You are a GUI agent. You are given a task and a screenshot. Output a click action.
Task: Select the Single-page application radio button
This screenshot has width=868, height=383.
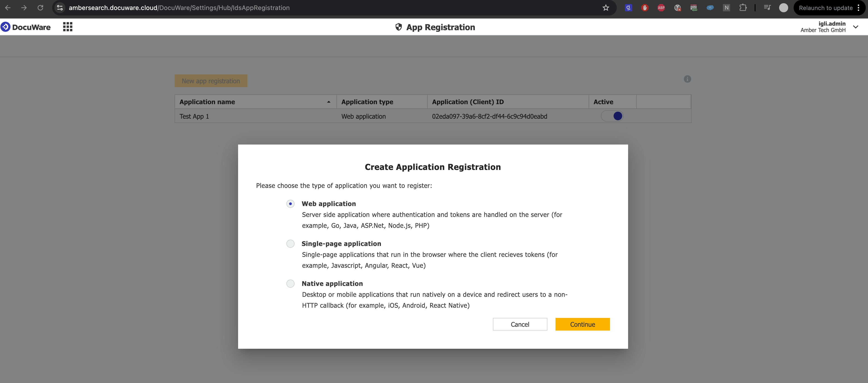click(290, 244)
